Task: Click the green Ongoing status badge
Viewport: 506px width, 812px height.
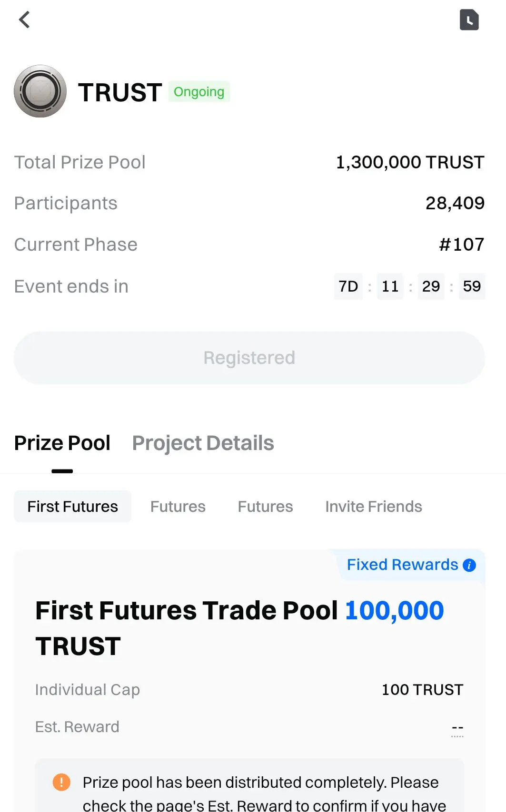Action: coord(199,92)
